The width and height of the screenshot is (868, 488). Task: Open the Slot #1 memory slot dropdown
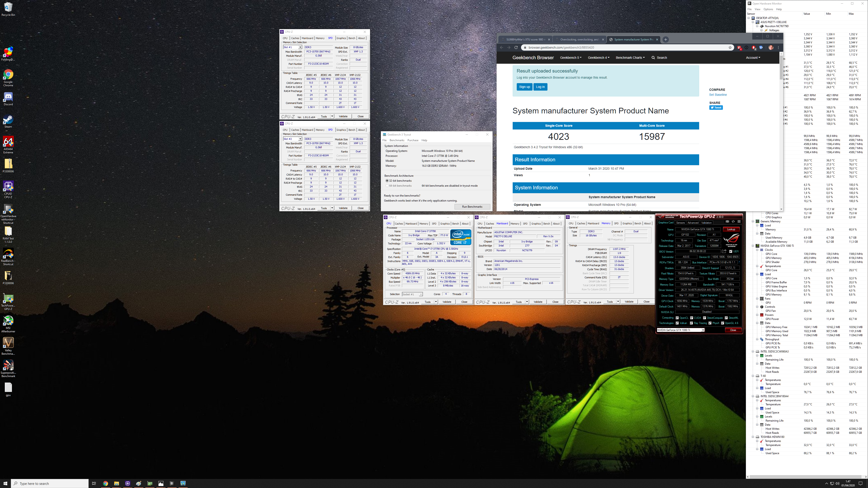[292, 47]
